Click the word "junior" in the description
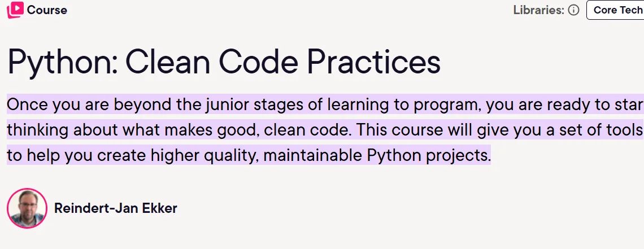 [227, 106]
